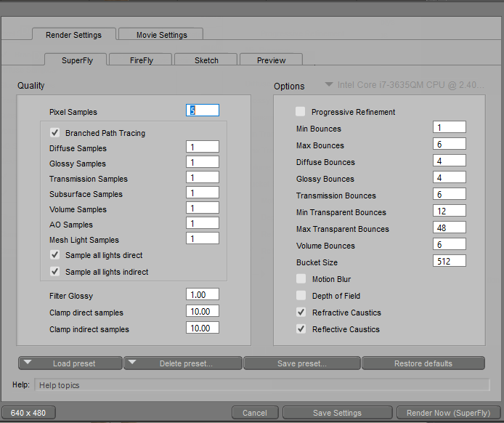This screenshot has height=423, width=504.
Task: Go to the Preview tab
Action: (271, 60)
